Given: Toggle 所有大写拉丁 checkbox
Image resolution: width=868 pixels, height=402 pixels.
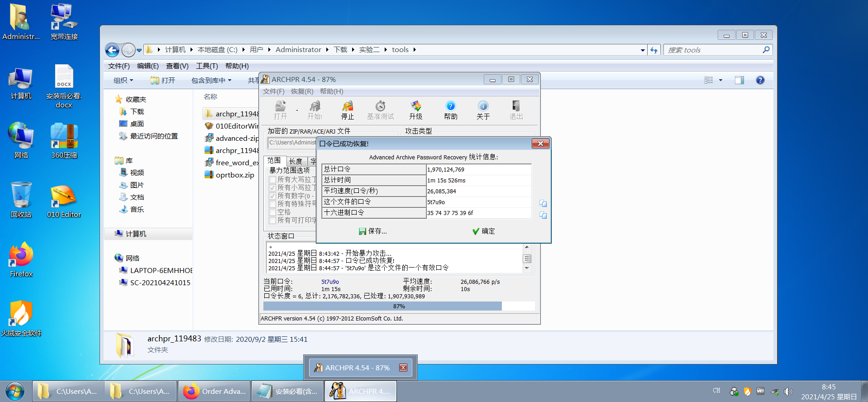Looking at the screenshot, I should click(272, 180).
